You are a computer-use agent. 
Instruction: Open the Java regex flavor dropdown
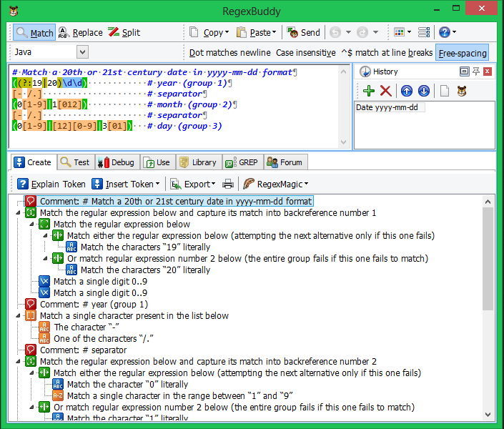pos(82,52)
